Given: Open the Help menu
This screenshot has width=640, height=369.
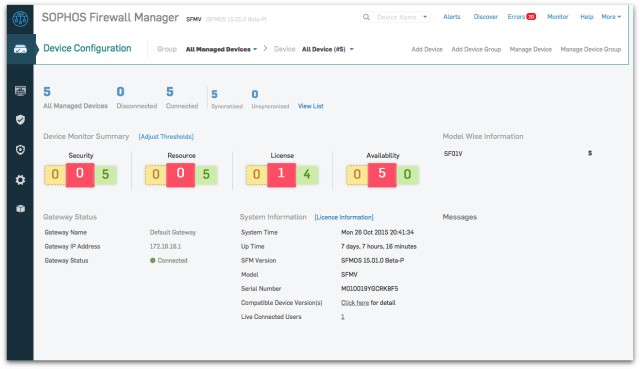Looking at the screenshot, I should [x=587, y=17].
